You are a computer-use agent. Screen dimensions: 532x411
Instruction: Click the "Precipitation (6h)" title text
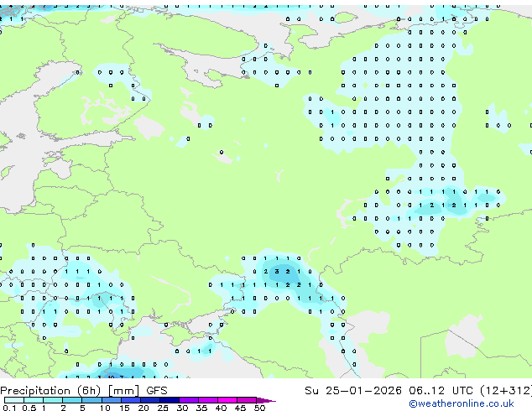coord(50,391)
